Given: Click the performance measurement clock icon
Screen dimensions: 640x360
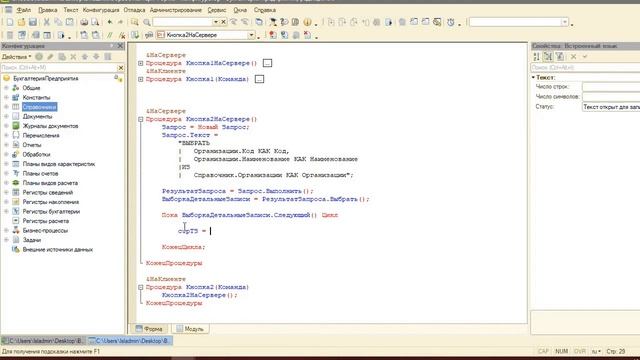Looking at the screenshot, I should [451, 22].
